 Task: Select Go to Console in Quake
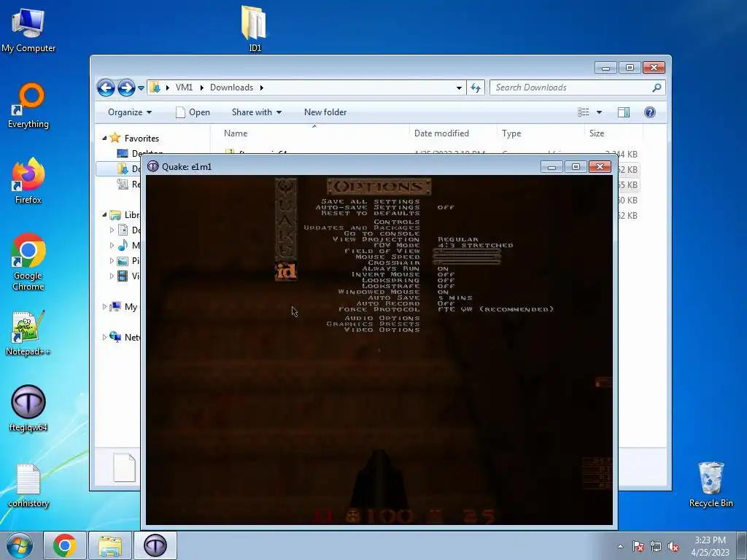pos(382,234)
